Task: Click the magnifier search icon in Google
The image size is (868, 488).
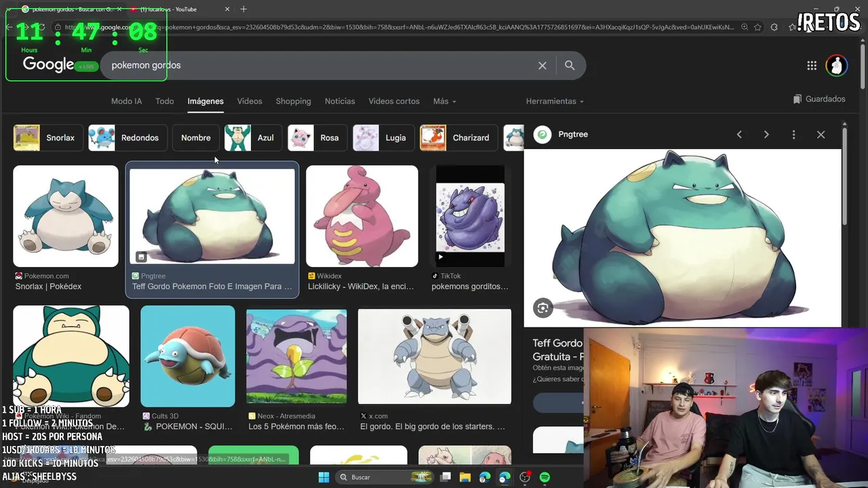Action: pos(570,66)
